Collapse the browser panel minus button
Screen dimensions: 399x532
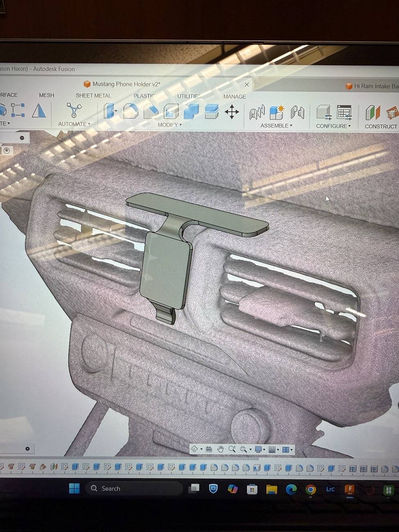tap(22, 138)
